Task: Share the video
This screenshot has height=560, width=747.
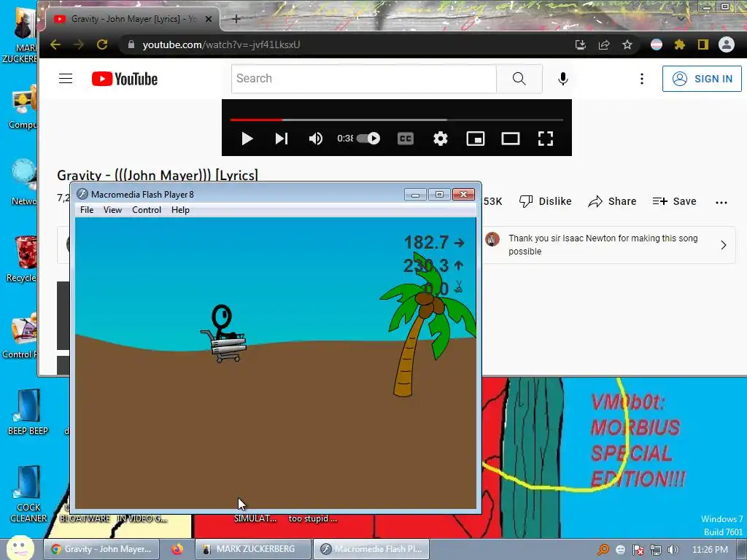Action: tap(612, 201)
